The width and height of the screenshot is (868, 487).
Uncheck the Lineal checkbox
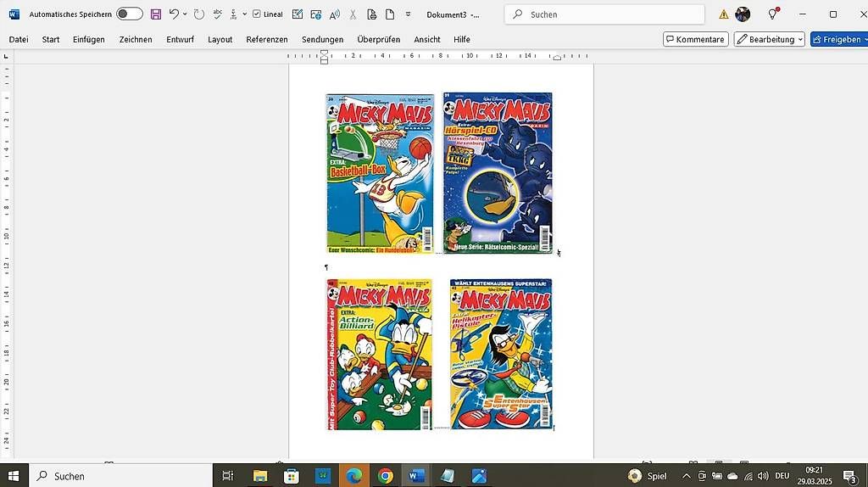pyautogui.click(x=256, y=14)
